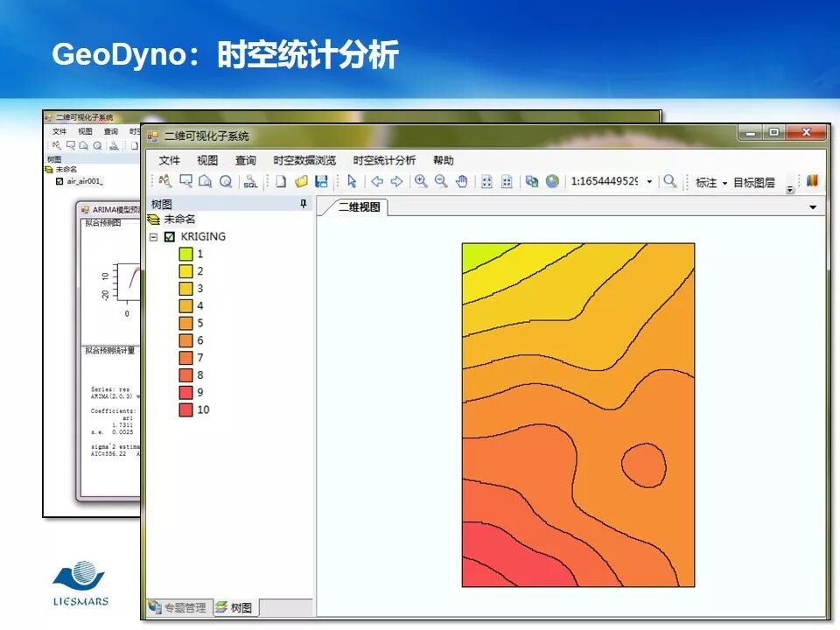Click the fixed zoom in extent icon

click(486, 182)
